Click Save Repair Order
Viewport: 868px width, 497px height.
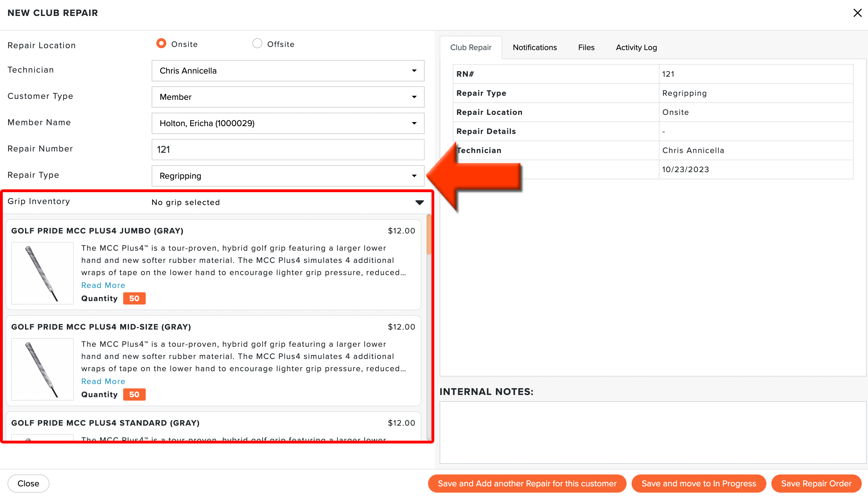(816, 483)
